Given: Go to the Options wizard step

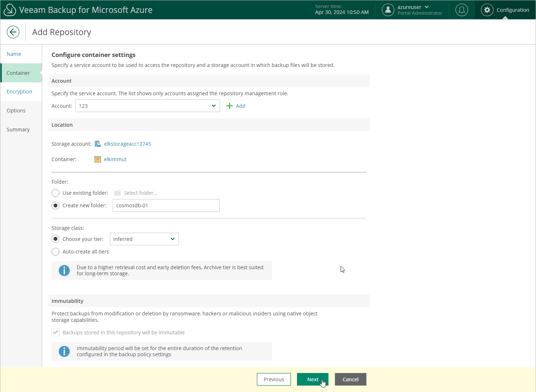Looking at the screenshot, I should click(x=21, y=111).
